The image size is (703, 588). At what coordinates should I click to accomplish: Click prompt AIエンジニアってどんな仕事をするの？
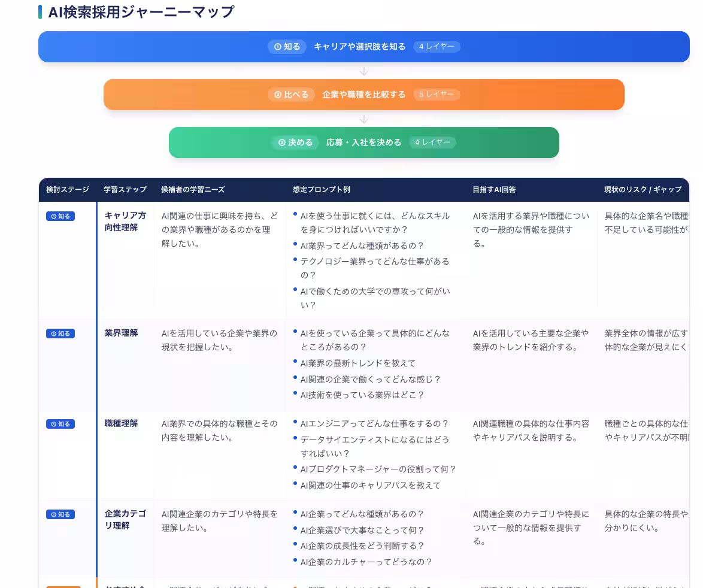pos(374,423)
